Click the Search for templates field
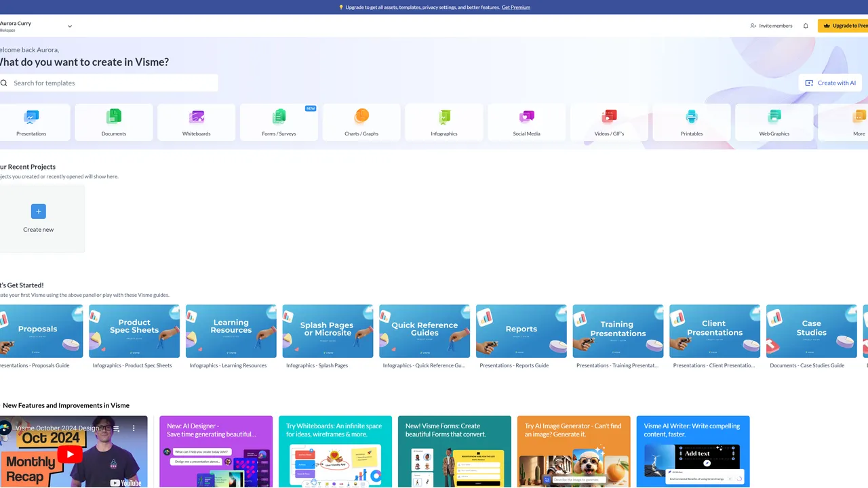This screenshot has width=868, height=488. click(108, 83)
